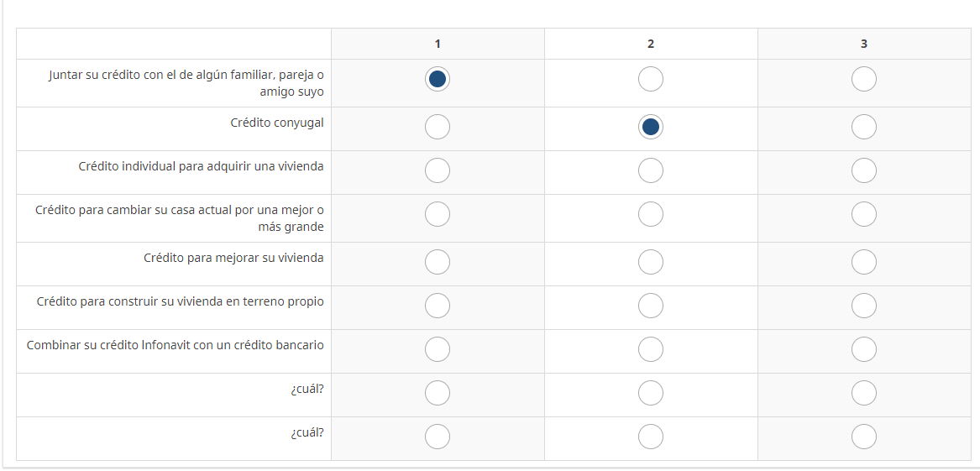Select rank 2 for combinar Infonavit con crédito bancario
980x471 pixels.
651,349
